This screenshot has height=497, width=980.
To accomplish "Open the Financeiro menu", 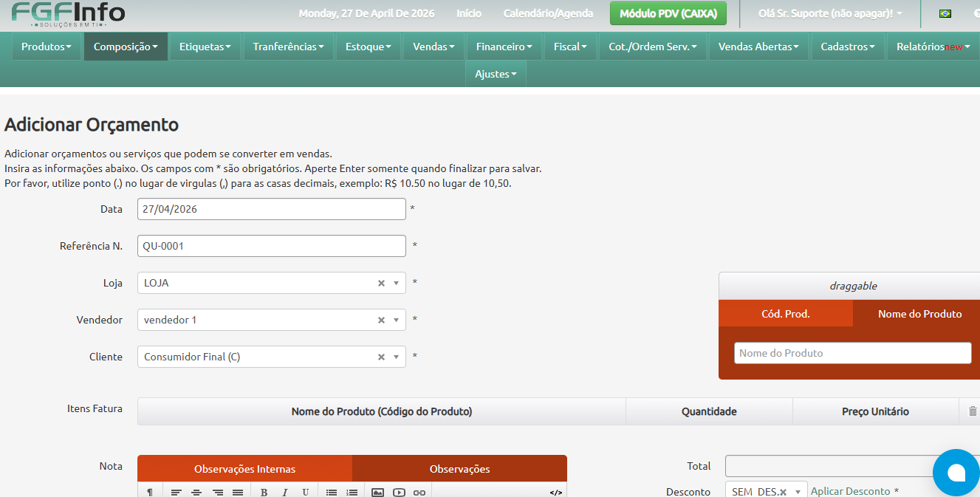I will click(x=504, y=47).
